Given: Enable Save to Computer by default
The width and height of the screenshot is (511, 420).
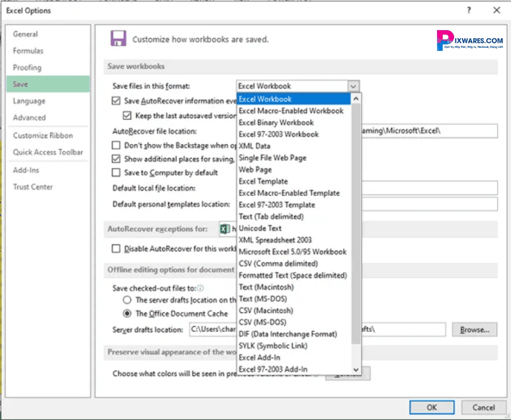Looking at the screenshot, I should 116,172.
